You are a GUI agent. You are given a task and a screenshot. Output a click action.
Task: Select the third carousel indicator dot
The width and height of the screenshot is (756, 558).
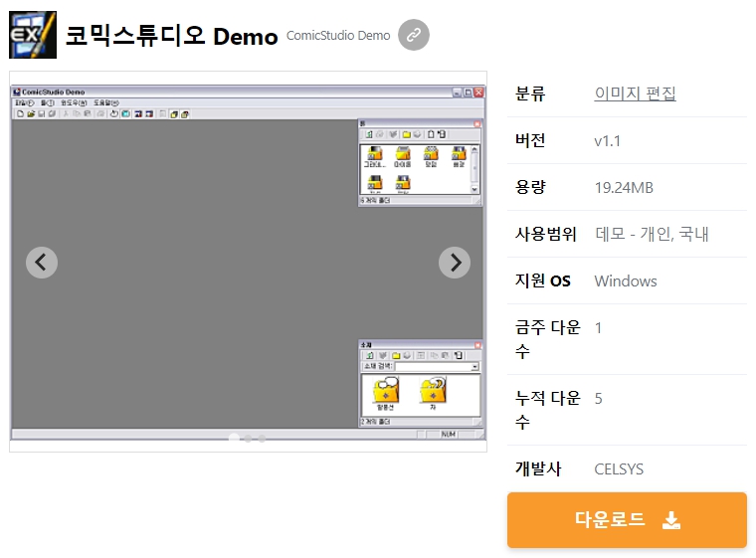tap(262, 439)
